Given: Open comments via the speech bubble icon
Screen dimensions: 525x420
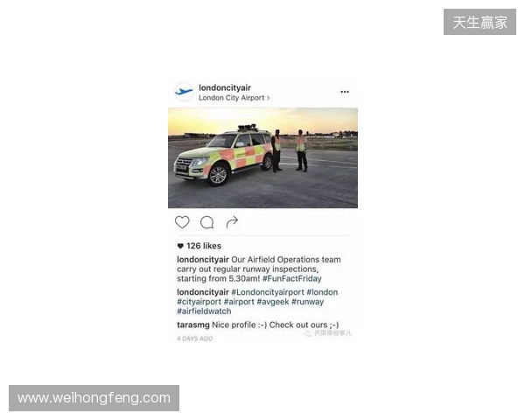Looking at the screenshot, I should (206, 222).
